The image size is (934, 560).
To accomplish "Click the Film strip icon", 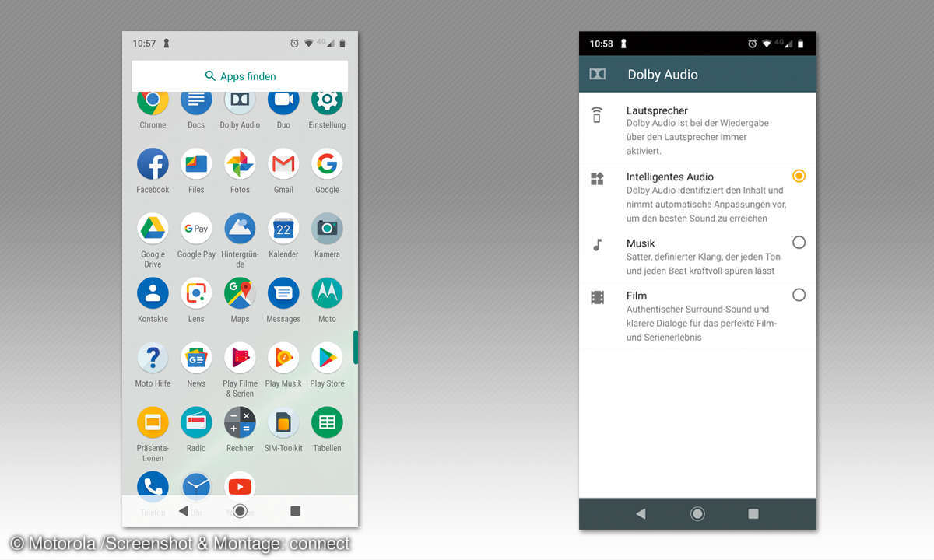I will 597,297.
